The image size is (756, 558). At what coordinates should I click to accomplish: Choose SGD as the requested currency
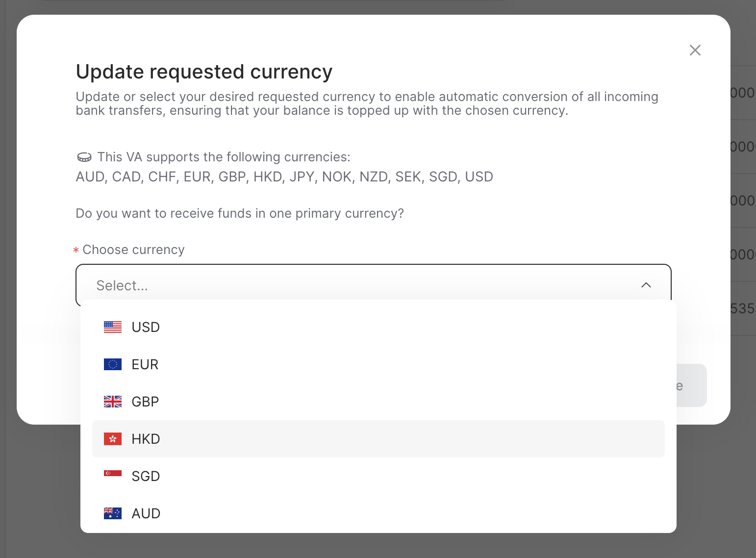[145, 476]
